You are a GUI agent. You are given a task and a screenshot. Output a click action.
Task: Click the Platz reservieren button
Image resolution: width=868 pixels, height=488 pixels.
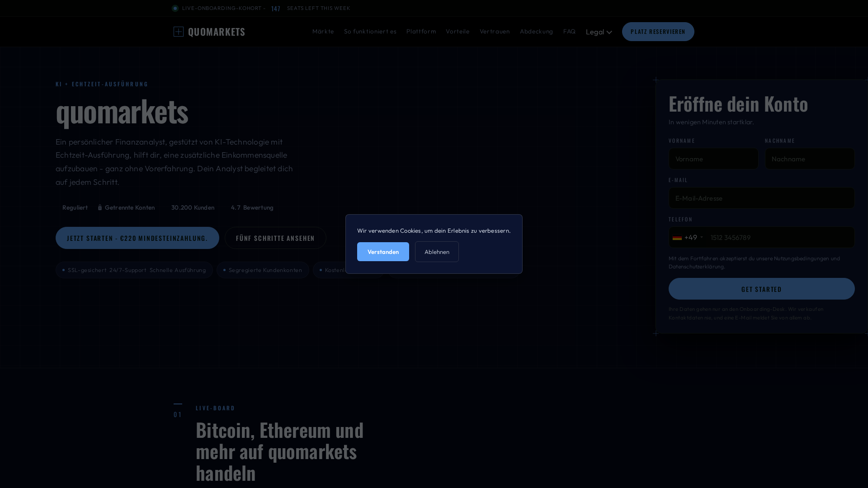click(658, 32)
